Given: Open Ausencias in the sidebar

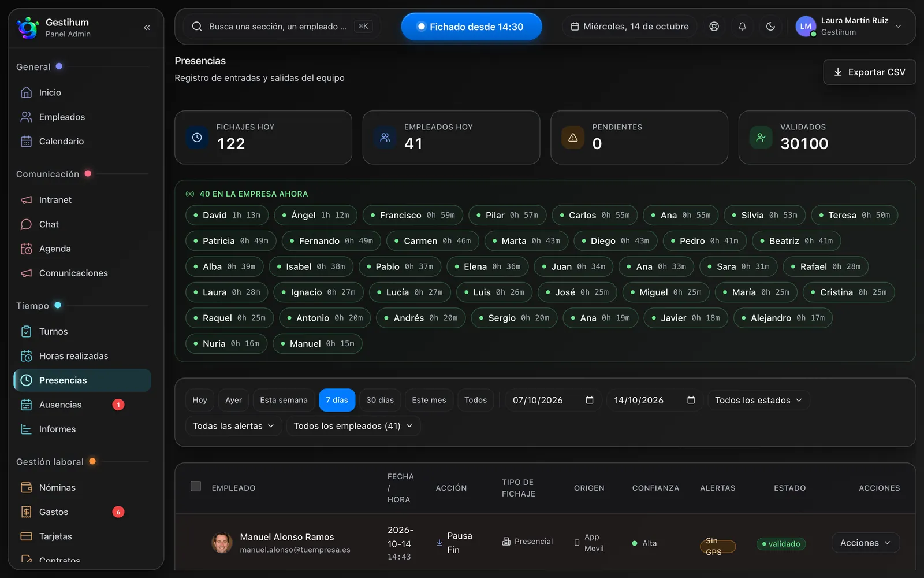Looking at the screenshot, I should point(82,405).
